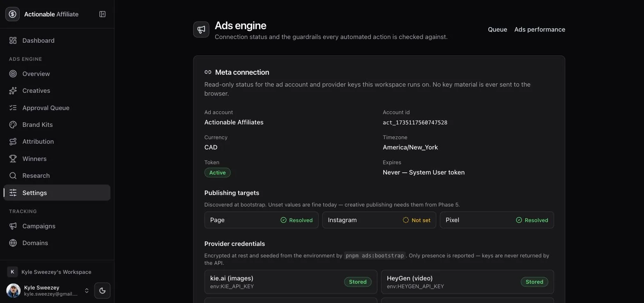Open Domains under Tracking
This screenshot has height=303, width=644.
[x=57, y=243]
